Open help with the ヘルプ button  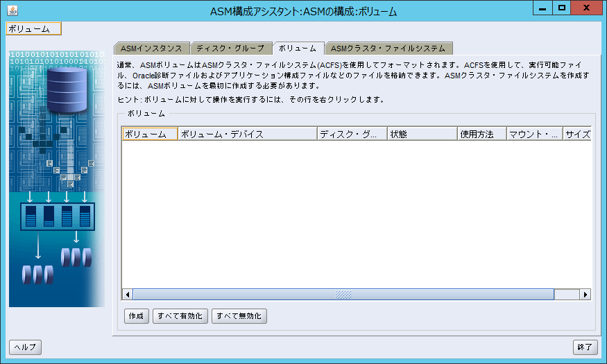(25, 347)
